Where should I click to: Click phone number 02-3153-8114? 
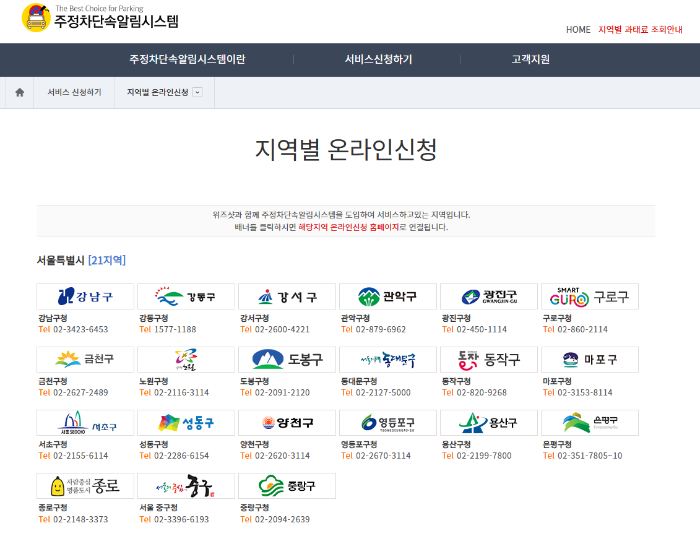pos(585,393)
